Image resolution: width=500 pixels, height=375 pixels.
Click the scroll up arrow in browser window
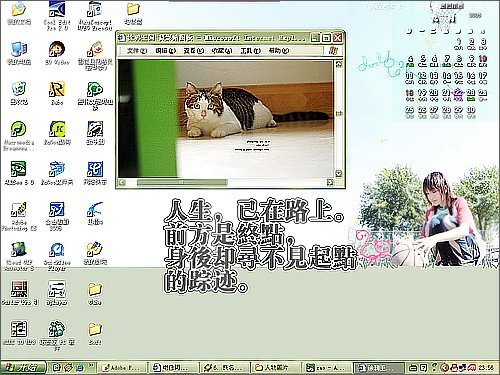click(339, 64)
